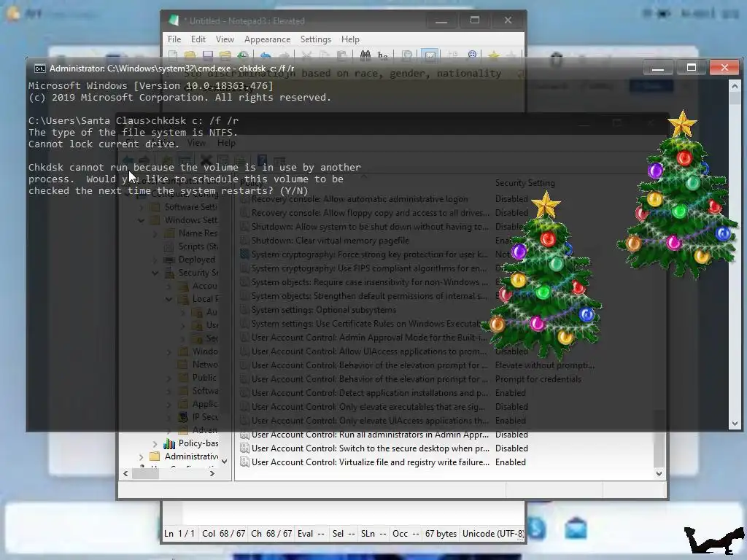
Task: Click the Policy-based QoS chart icon
Action: point(169,443)
